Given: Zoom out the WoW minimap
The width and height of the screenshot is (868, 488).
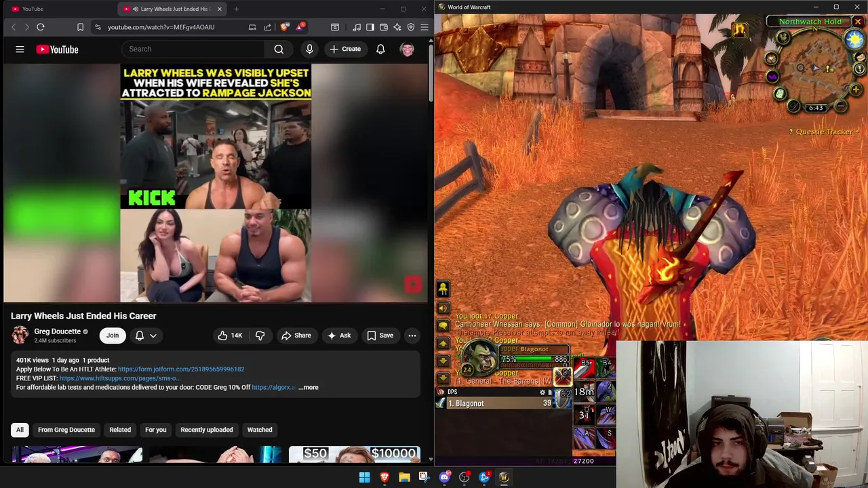Looking at the screenshot, I should [841, 106].
